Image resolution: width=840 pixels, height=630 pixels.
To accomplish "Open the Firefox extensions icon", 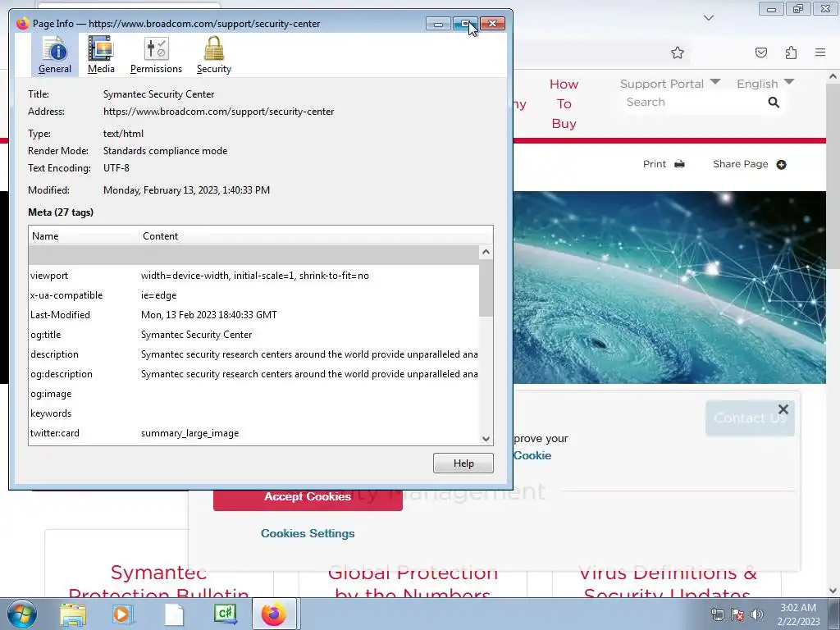I will (x=792, y=52).
